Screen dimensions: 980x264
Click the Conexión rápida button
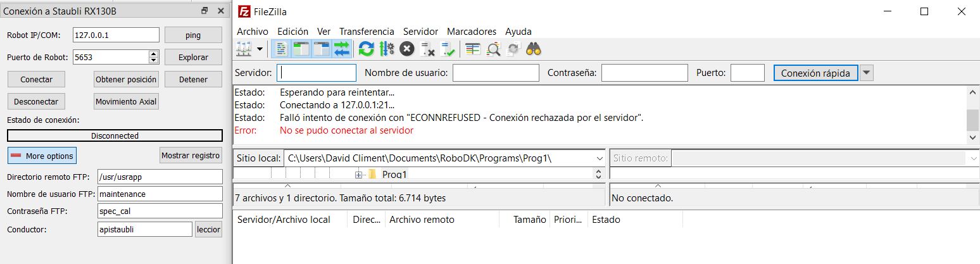pyautogui.click(x=816, y=73)
